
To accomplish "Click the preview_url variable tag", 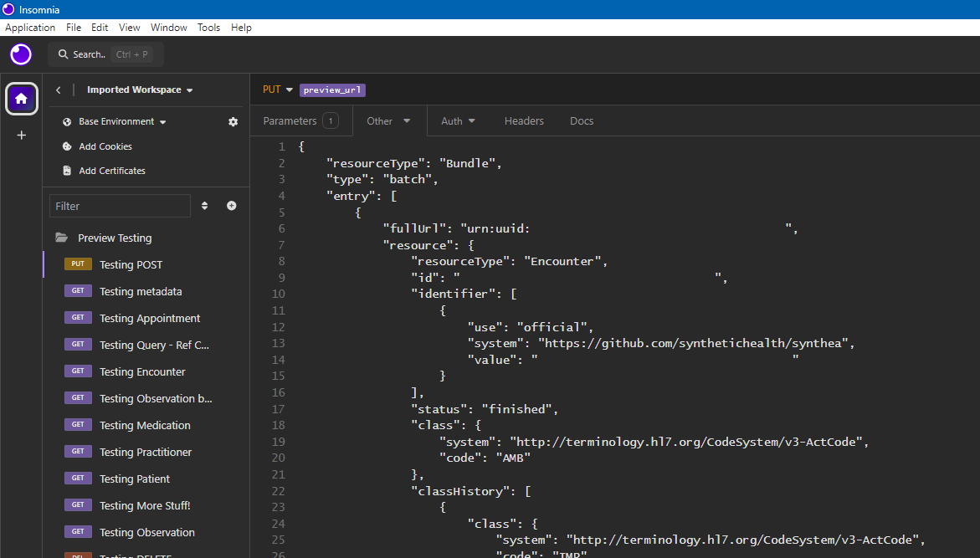I will (x=332, y=90).
